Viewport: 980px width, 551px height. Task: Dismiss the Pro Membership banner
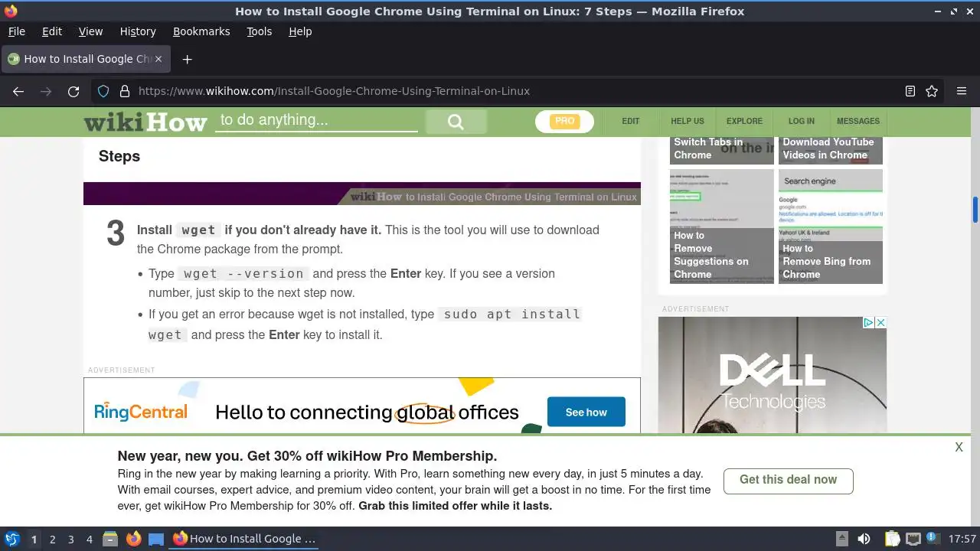pyautogui.click(x=959, y=448)
